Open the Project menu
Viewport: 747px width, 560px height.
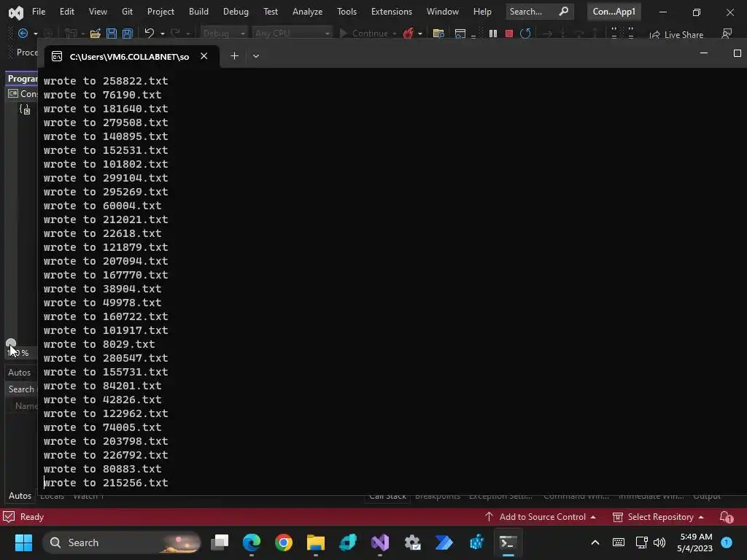[x=160, y=12]
